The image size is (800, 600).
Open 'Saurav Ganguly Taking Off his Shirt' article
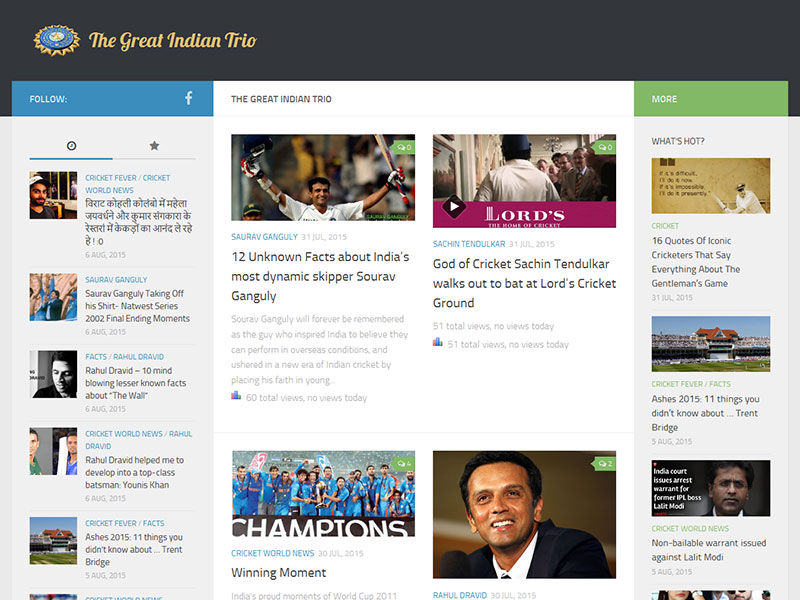coord(137,306)
